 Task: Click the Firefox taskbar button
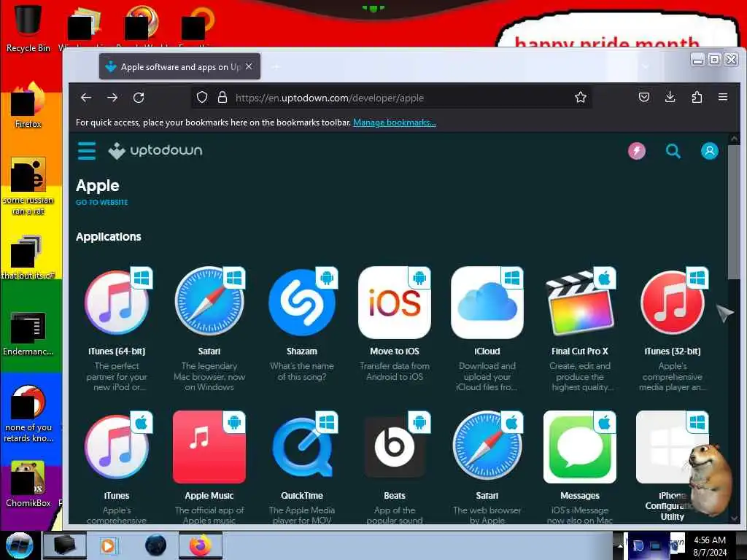pyautogui.click(x=201, y=545)
